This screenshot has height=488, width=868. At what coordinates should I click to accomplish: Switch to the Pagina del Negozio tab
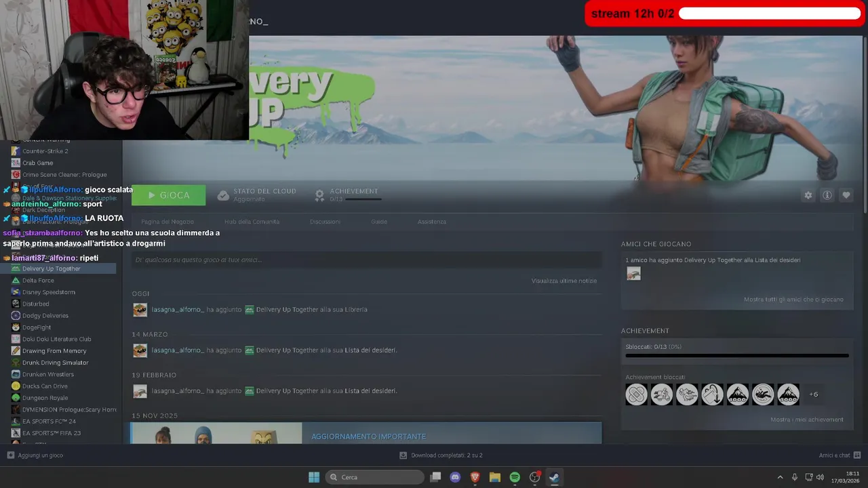click(x=167, y=222)
